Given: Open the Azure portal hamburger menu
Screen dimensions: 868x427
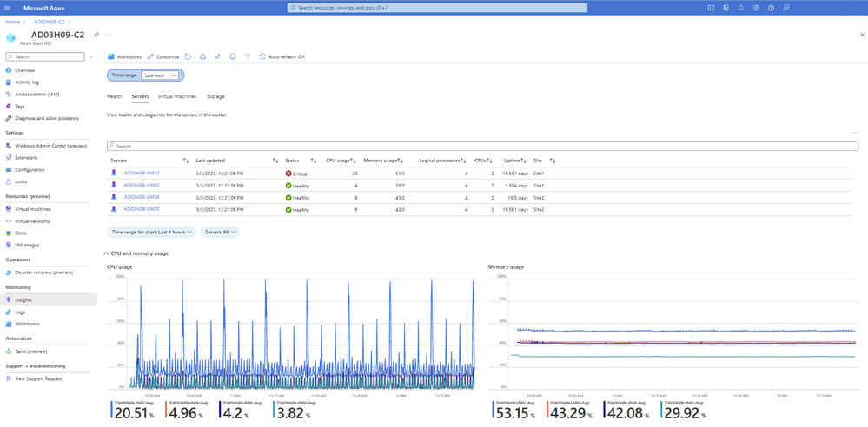Looking at the screenshot, I should click(8, 8).
